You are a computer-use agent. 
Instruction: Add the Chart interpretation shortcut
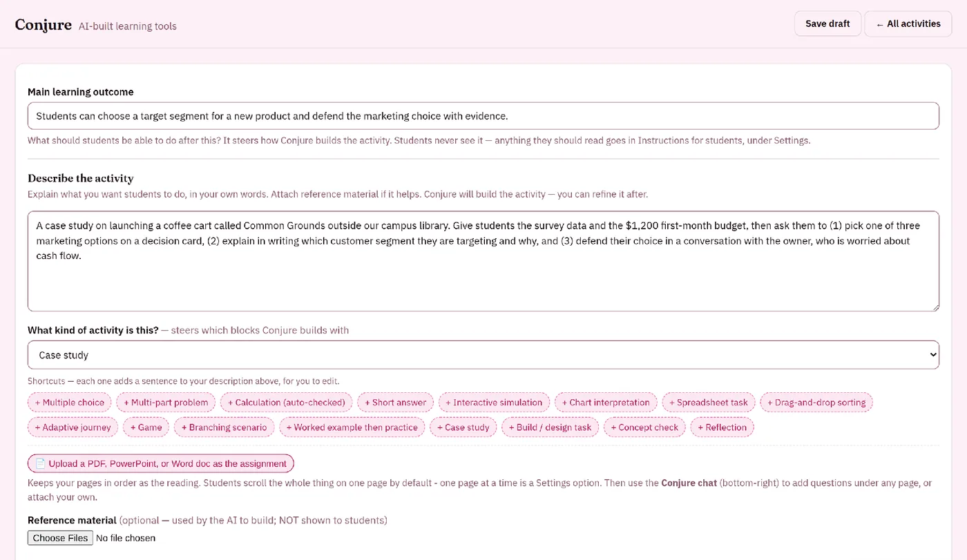(606, 403)
